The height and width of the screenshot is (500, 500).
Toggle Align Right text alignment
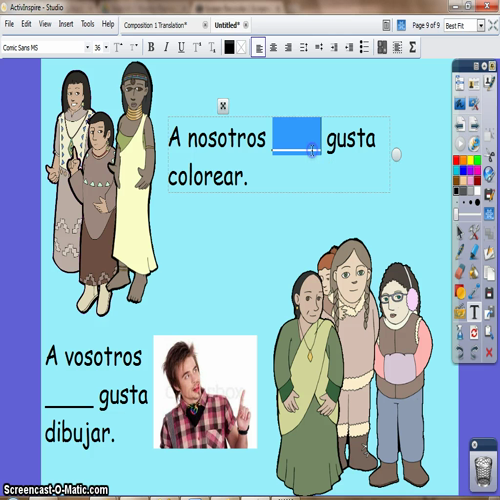tap(288, 47)
